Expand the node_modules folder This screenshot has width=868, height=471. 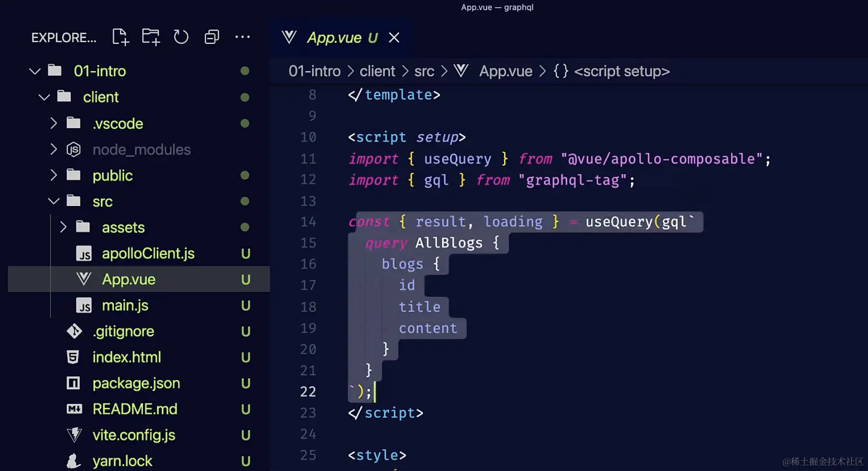[53, 149]
